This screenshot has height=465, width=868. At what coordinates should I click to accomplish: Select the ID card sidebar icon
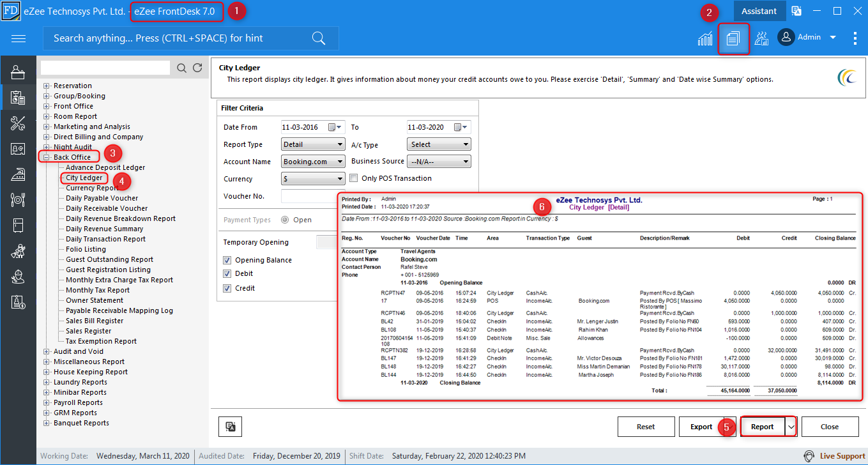18,149
